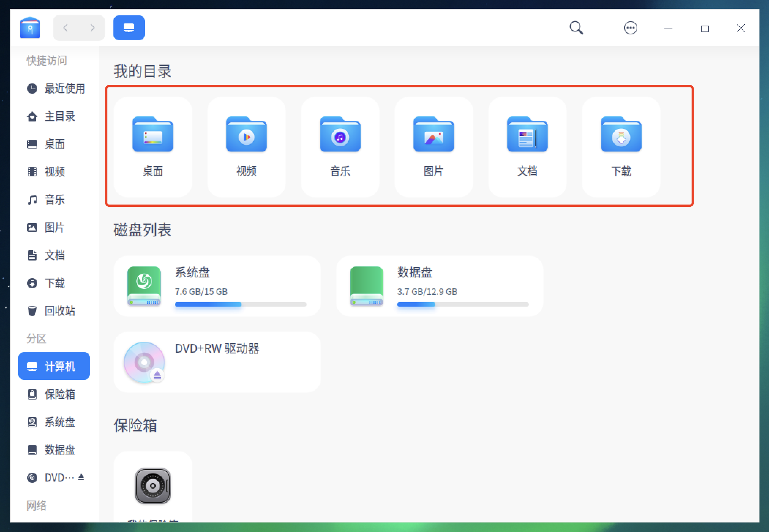Screen dimensions: 769x532
Task: Open 最近使用 in the sidebar
Action: pyautogui.click(x=54, y=89)
